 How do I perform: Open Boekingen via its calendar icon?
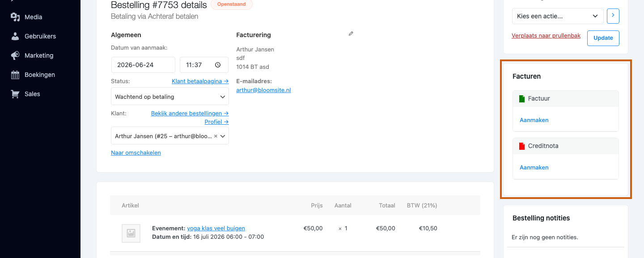coord(15,75)
